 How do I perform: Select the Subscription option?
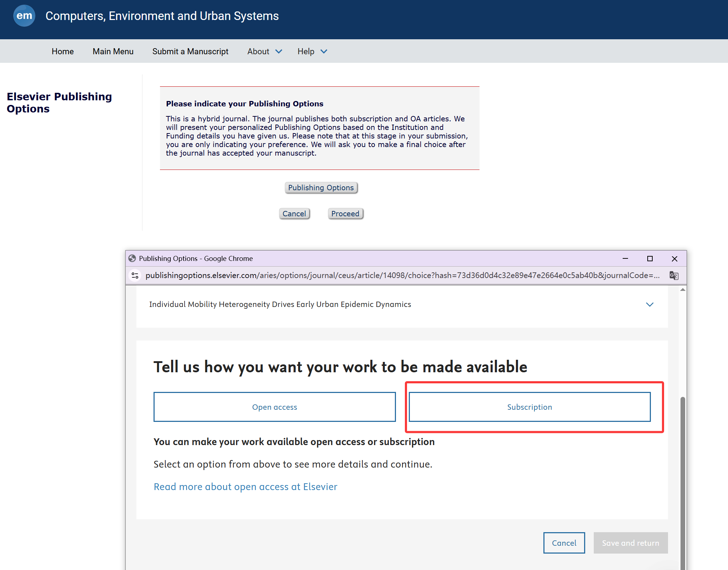529,407
